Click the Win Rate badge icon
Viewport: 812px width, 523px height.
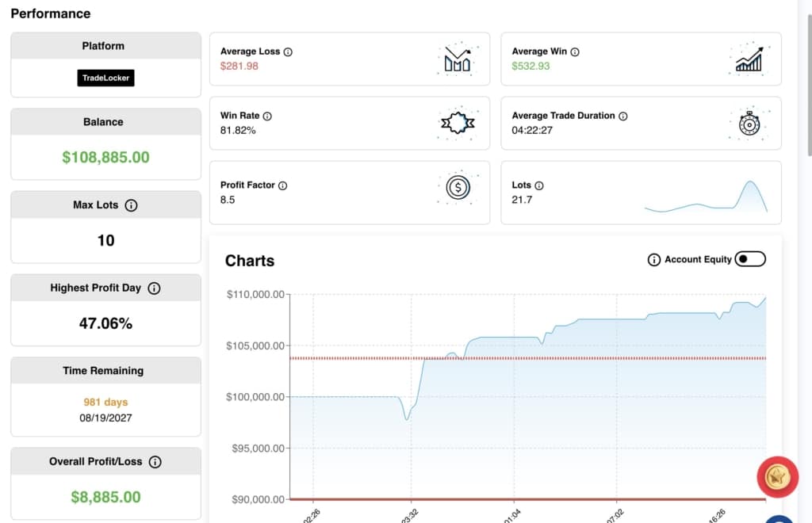tap(458, 123)
